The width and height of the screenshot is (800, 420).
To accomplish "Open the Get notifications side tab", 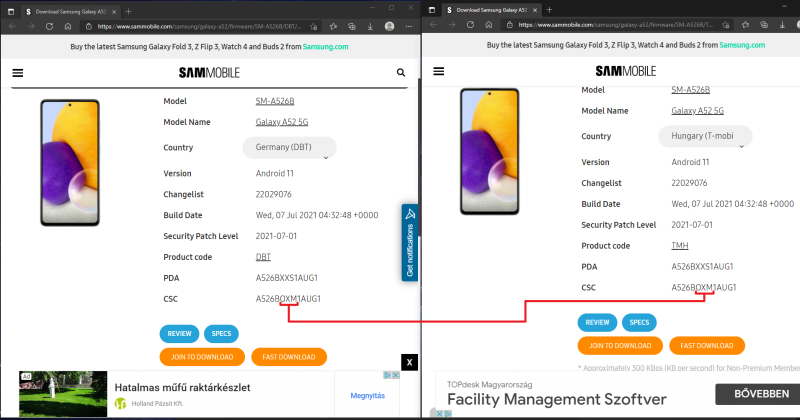I will [x=410, y=243].
